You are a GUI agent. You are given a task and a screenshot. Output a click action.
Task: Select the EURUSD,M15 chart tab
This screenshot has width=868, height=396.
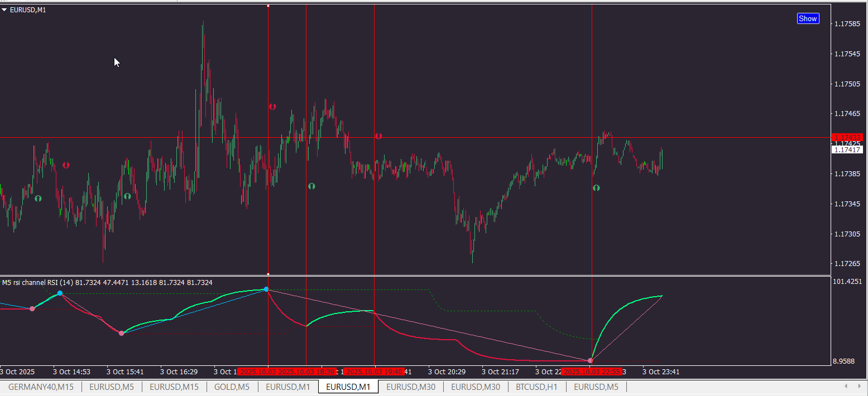[174, 387]
